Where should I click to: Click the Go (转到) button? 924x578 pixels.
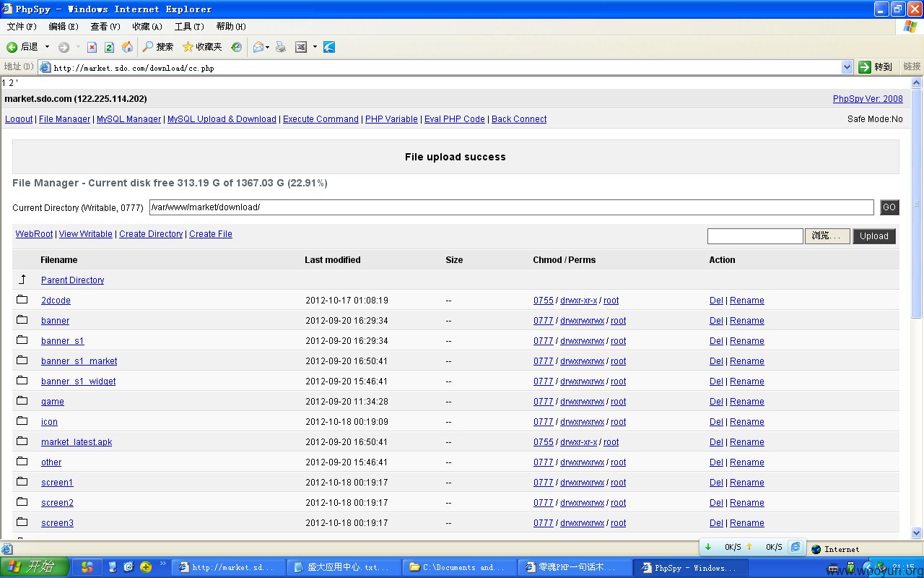coord(876,67)
